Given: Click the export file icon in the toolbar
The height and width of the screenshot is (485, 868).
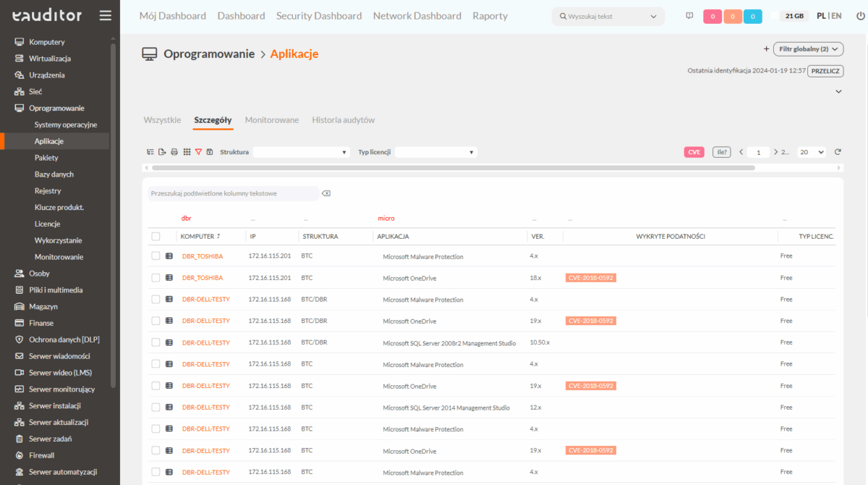Looking at the screenshot, I should [x=163, y=152].
